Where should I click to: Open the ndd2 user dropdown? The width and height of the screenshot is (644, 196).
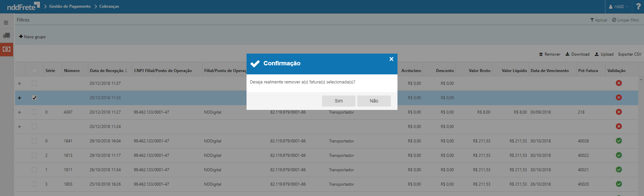(619, 7)
